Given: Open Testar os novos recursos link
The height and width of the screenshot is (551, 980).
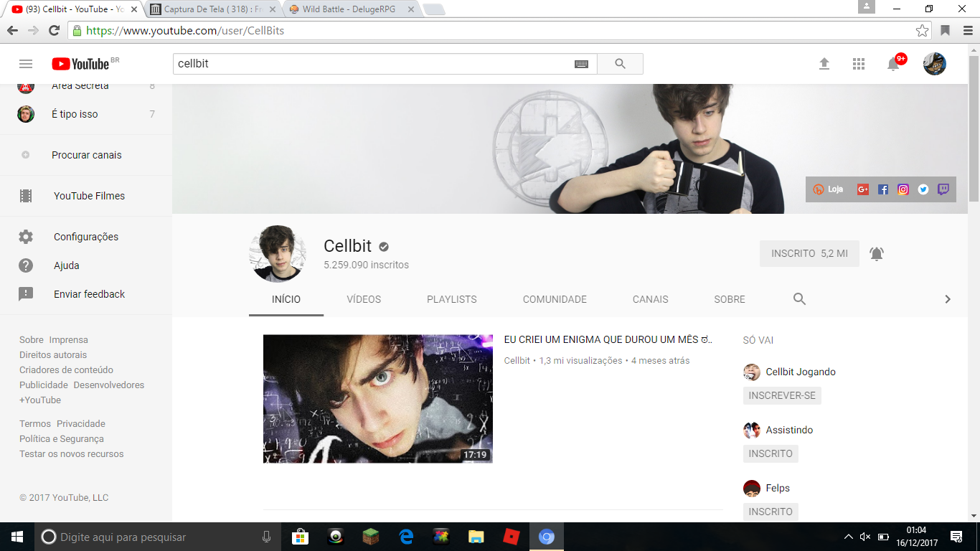Looking at the screenshot, I should point(72,454).
